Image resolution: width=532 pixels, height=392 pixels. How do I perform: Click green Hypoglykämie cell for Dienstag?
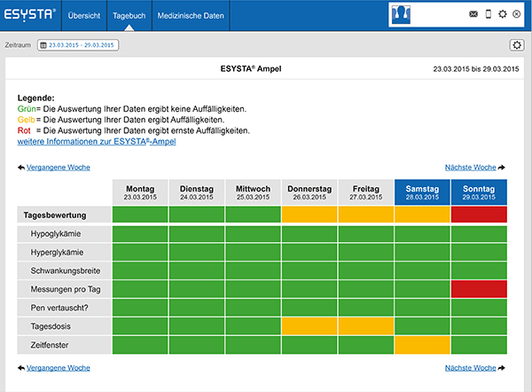click(x=197, y=234)
